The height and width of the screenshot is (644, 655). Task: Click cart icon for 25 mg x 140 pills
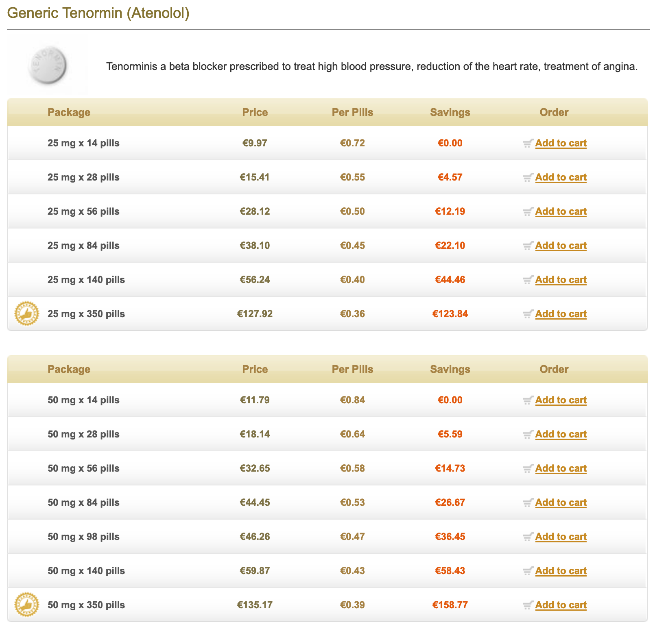click(x=528, y=280)
